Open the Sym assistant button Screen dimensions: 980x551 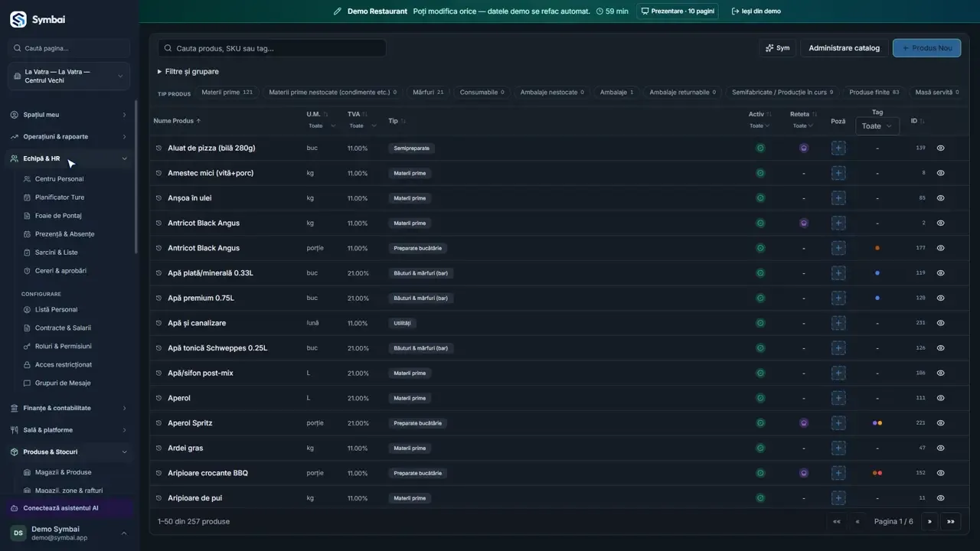(777, 48)
